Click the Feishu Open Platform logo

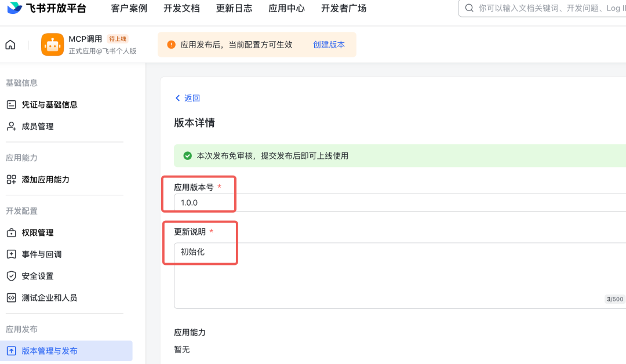[46, 9]
